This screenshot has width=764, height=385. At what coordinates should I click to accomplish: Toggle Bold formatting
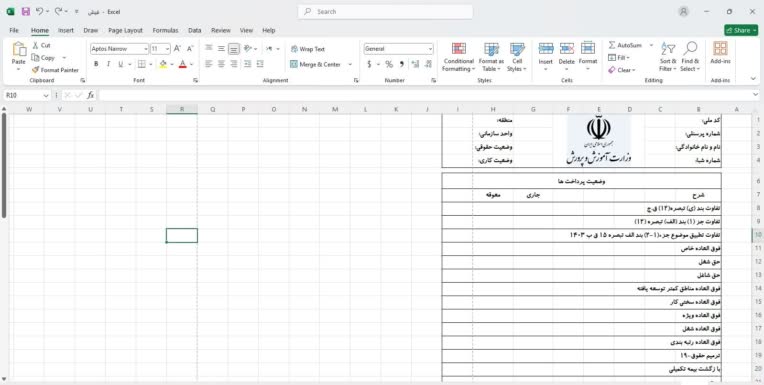click(x=96, y=64)
